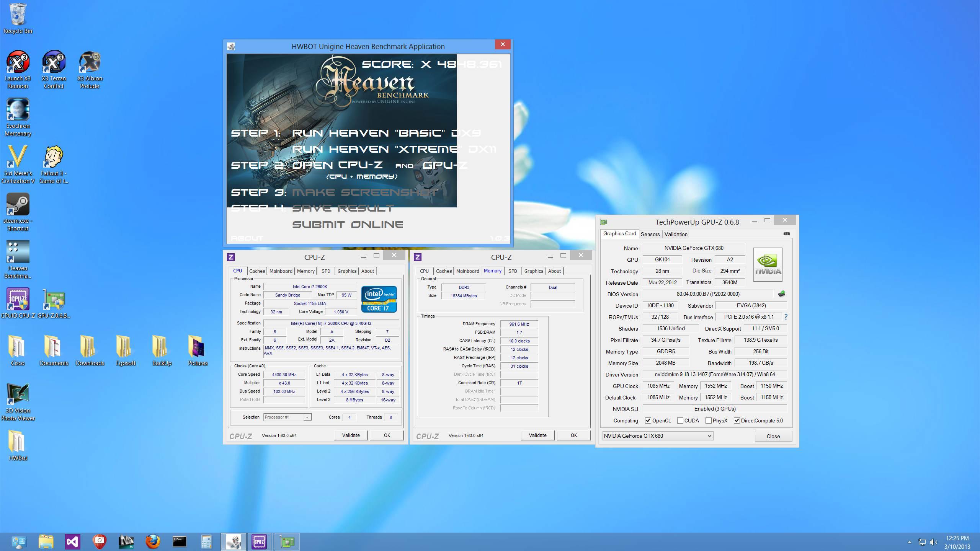
Task: Click the Close button in GPU-Z
Action: point(773,436)
